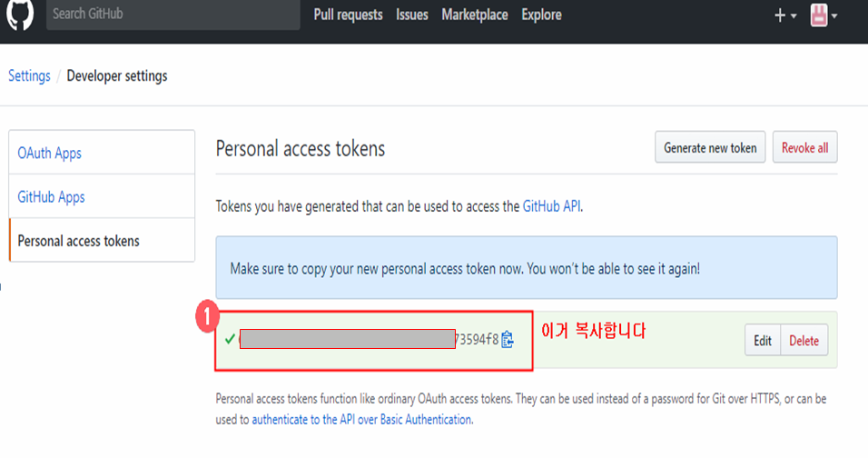Copy token with clipboard icon
Screen dimensions: 868x458
[x=507, y=340]
